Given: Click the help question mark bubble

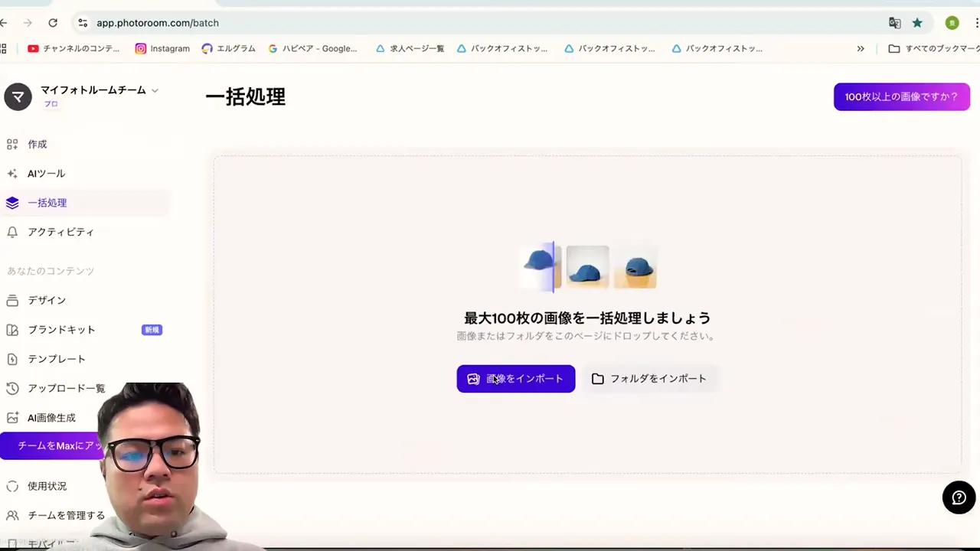Looking at the screenshot, I should click(959, 497).
